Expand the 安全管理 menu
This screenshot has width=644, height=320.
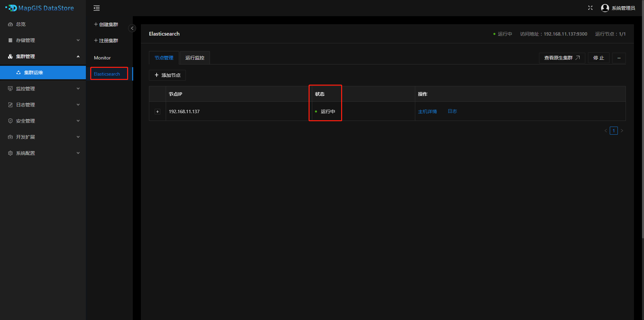tap(43, 121)
